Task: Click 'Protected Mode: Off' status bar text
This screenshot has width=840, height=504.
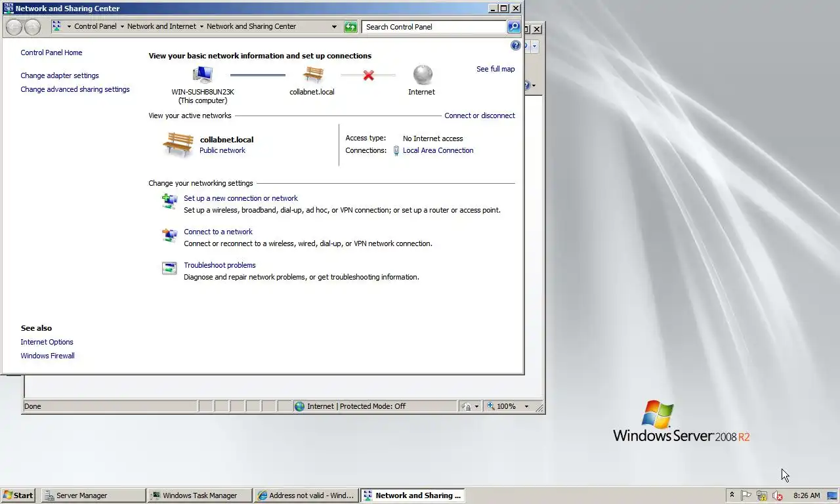Action: click(x=373, y=406)
